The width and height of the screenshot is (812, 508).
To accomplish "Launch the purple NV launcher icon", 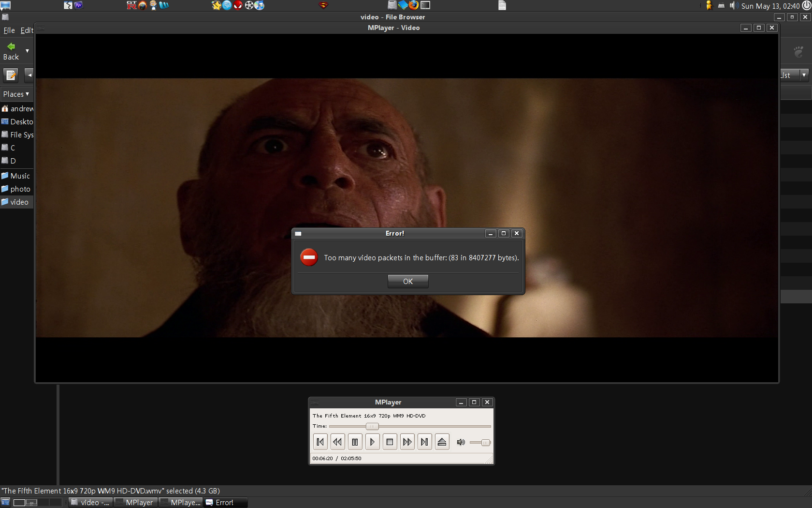I will click(x=79, y=5).
